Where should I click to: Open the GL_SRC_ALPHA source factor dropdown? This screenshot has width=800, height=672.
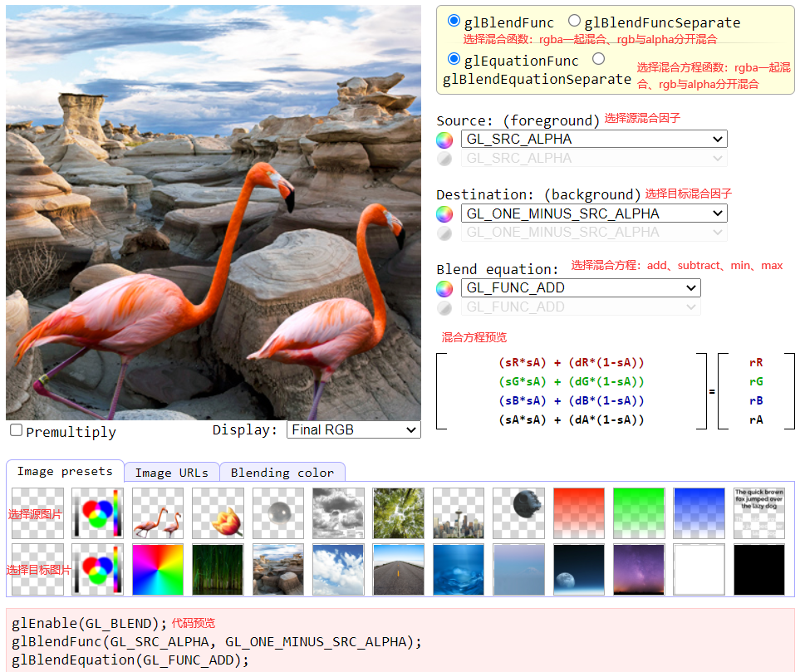click(x=593, y=139)
